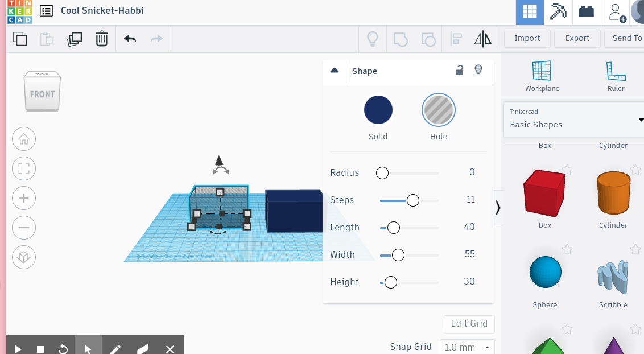Select the Ruler tool
This screenshot has width=644, height=354.
[x=616, y=76]
